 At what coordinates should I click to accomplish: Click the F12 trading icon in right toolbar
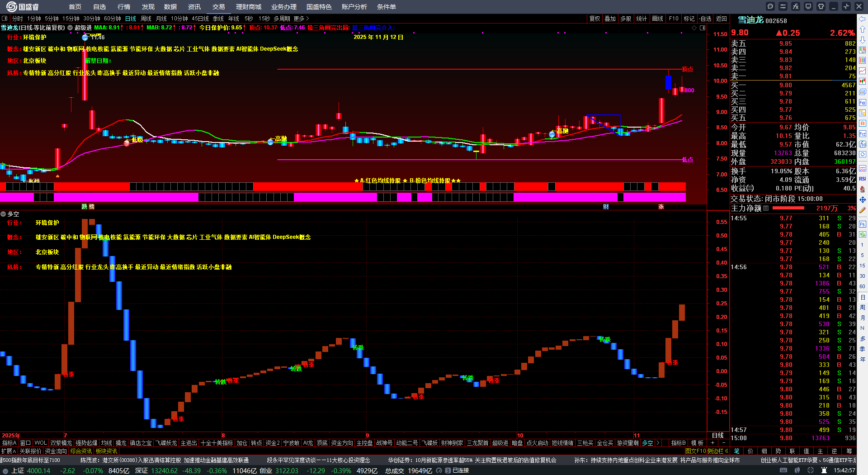(863, 134)
